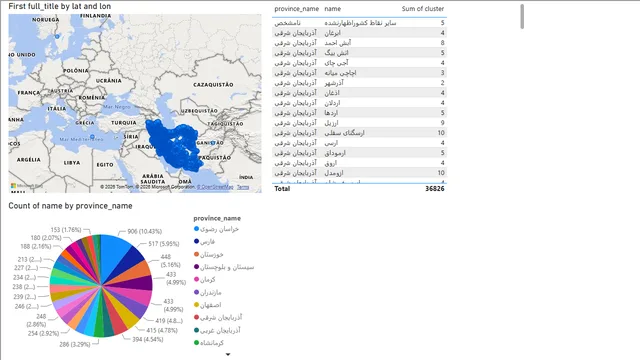Select the ارموداق row in the table
The height and width of the screenshot is (360, 640).
(x=359, y=153)
